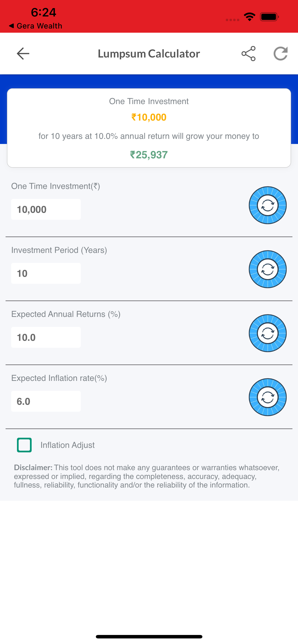Tap the Expected Inflation rate dial
The width and height of the screenshot is (298, 644).
[267, 397]
